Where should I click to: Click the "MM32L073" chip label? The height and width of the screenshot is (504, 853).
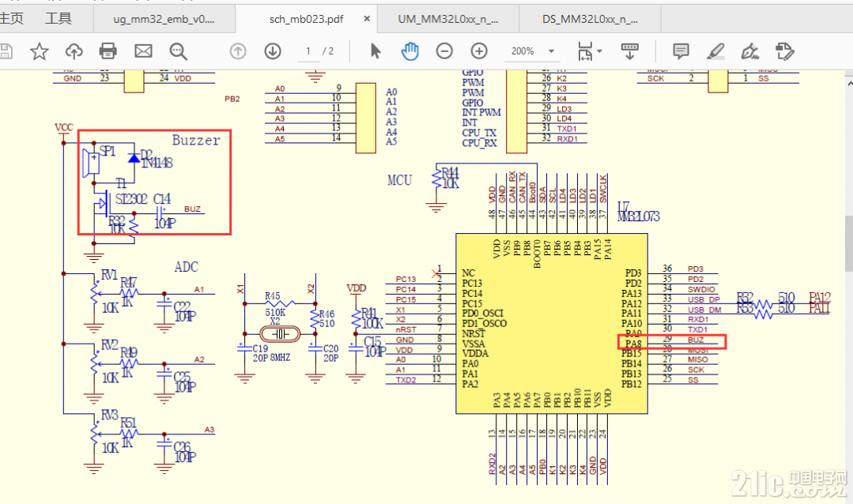tap(639, 216)
